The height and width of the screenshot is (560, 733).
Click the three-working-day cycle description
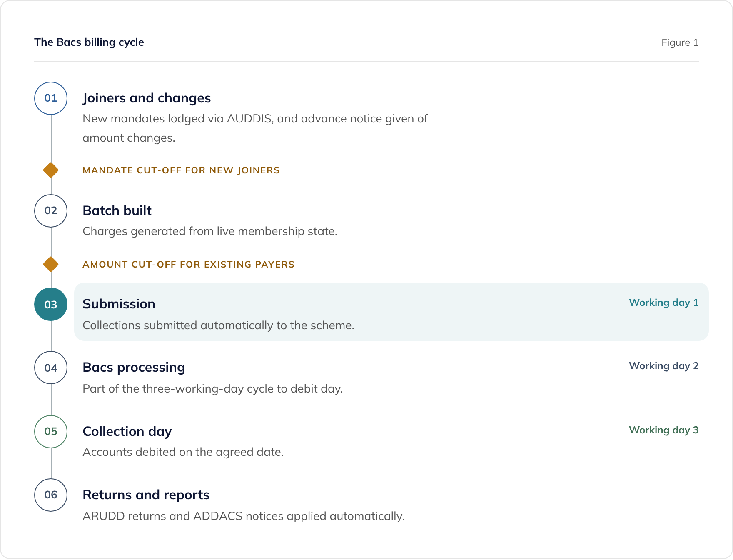(x=213, y=389)
